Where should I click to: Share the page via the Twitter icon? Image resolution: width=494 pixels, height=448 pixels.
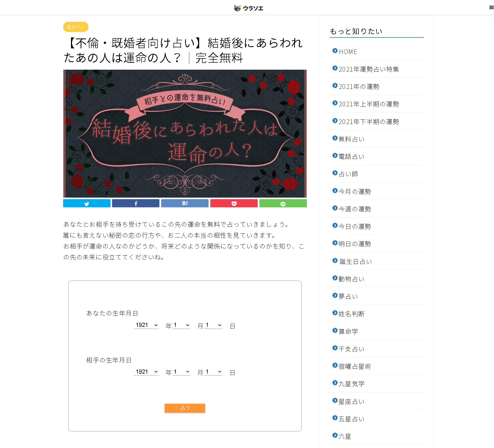87,203
